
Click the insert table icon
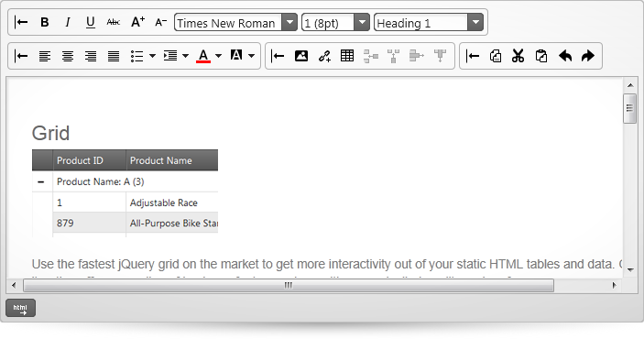coord(347,56)
